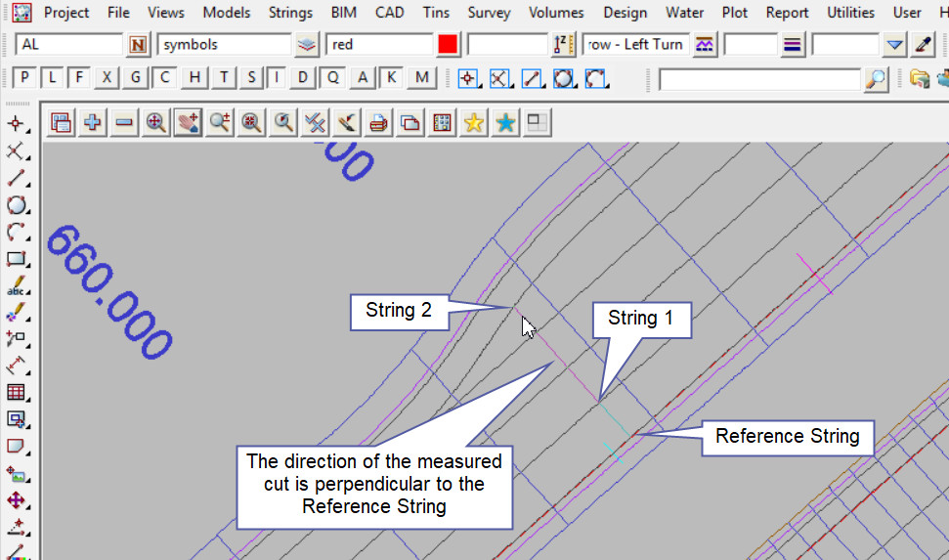The image size is (949, 560).
Task: Toggle the T snap button
Action: [224, 78]
